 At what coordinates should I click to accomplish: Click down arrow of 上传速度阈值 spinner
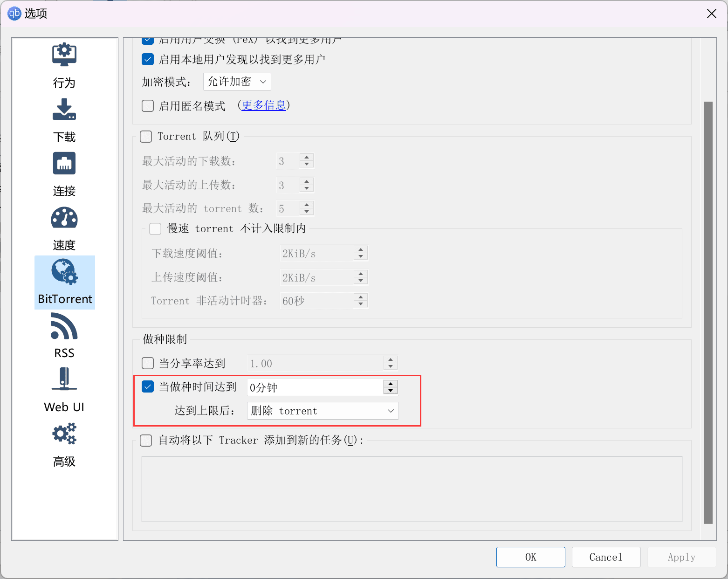pyautogui.click(x=361, y=281)
